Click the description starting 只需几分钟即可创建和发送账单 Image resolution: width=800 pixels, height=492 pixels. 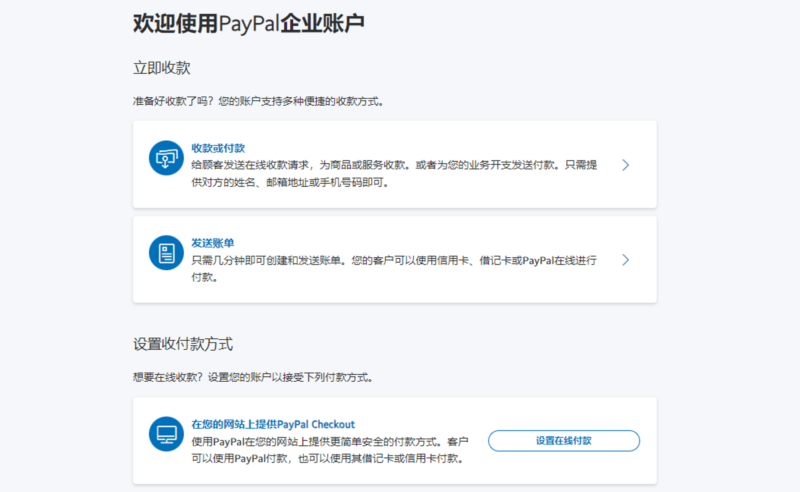[x=394, y=268]
